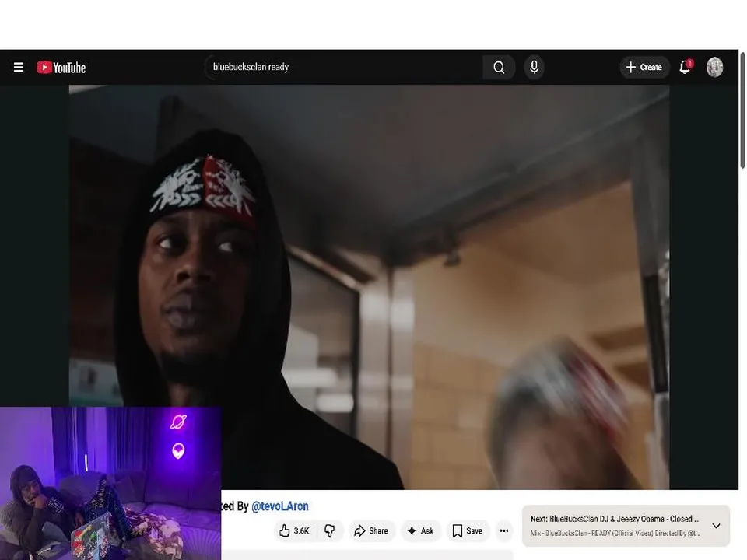This screenshot has width=747, height=560.
Task: Open the notifications bell
Action: [686, 67]
